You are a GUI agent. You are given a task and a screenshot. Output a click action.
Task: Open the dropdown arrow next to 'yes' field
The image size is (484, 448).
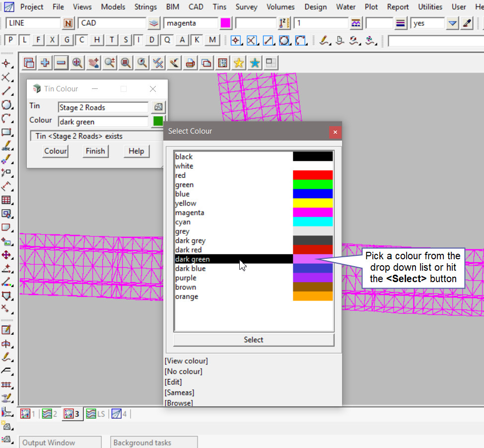point(452,23)
